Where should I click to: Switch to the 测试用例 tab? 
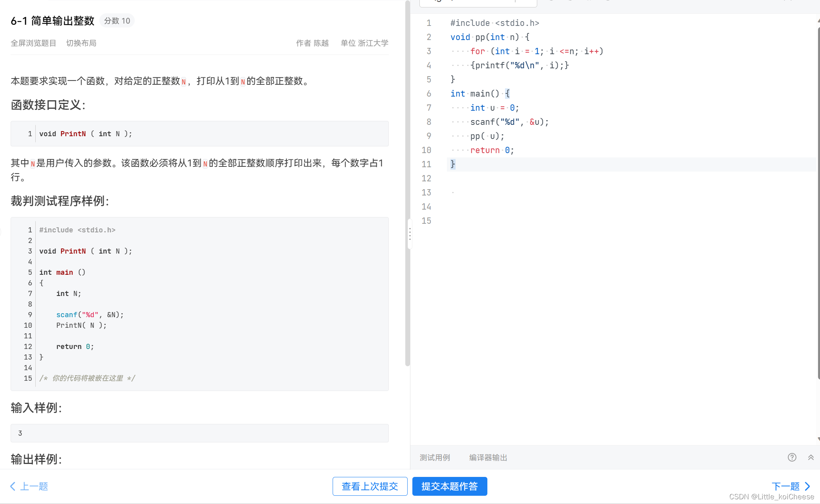click(x=435, y=457)
